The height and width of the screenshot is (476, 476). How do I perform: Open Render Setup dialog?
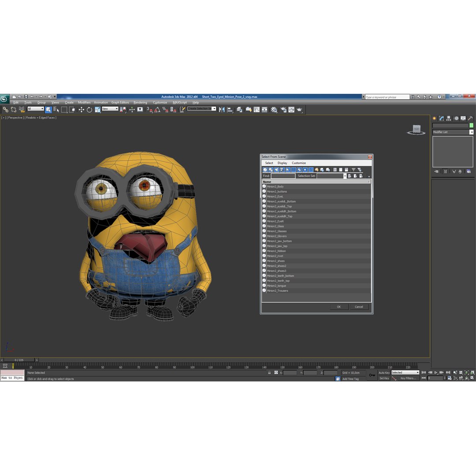click(283, 110)
